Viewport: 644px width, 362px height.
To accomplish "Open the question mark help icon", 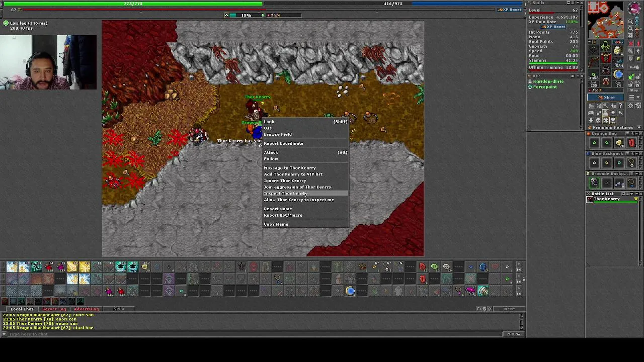I will coord(620,106).
